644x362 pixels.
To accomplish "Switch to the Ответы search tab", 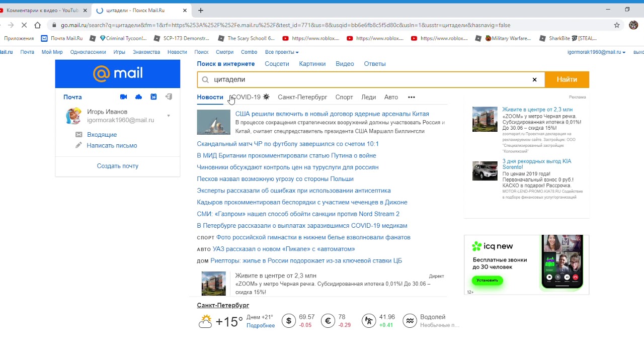I will click(x=375, y=64).
